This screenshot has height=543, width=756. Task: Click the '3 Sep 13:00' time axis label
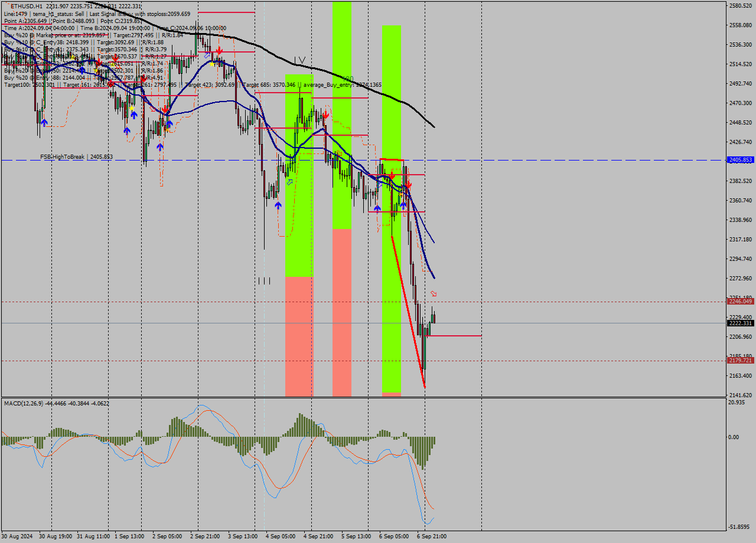tap(242, 537)
